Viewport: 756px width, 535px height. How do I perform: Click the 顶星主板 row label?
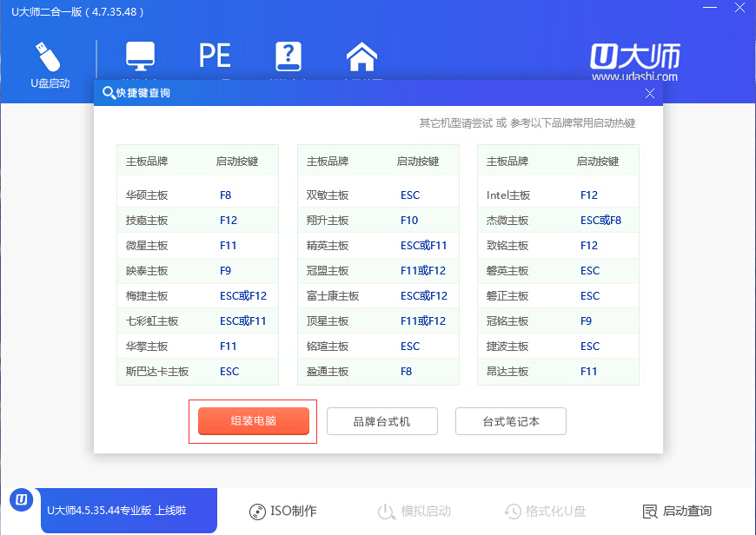click(x=328, y=321)
